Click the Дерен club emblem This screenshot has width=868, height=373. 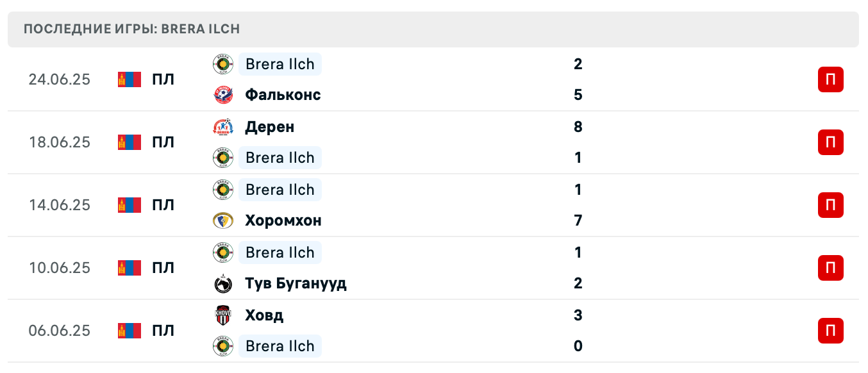[x=221, y=126]
